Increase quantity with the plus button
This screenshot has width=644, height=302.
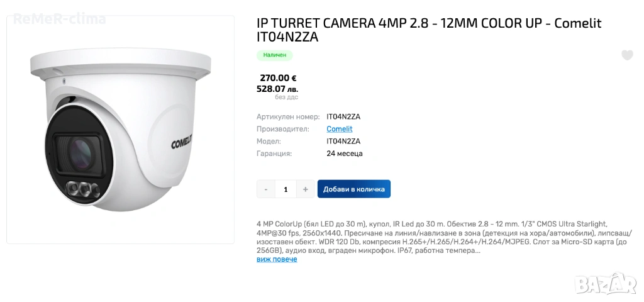pos(305,189)
